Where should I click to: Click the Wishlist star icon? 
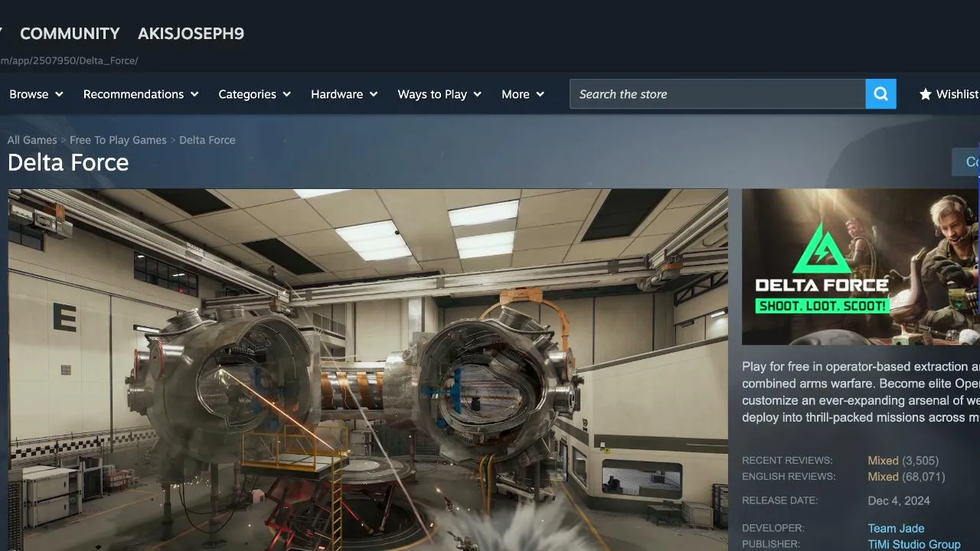coord(926,94)
